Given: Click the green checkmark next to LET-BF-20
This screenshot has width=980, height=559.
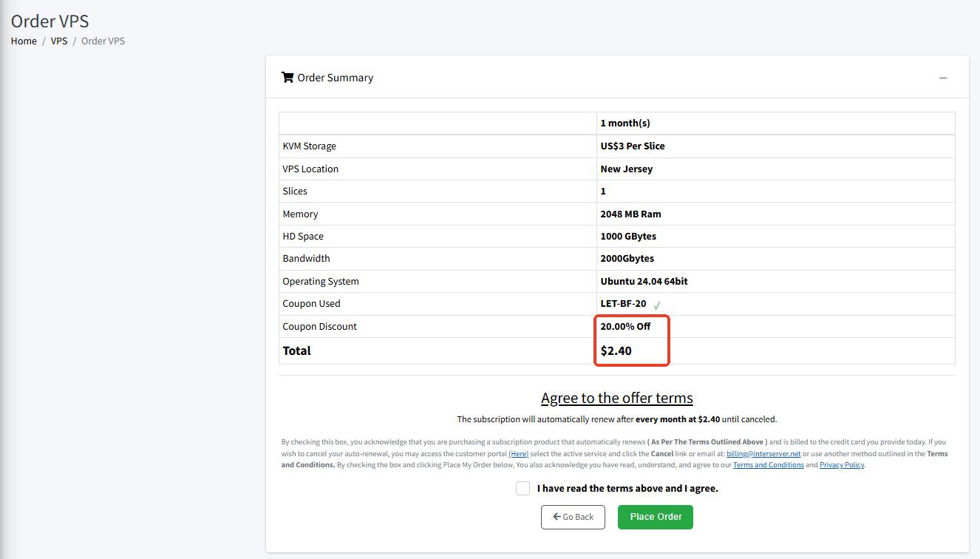Looking at the screenshot, I should (x=656, y=305).
